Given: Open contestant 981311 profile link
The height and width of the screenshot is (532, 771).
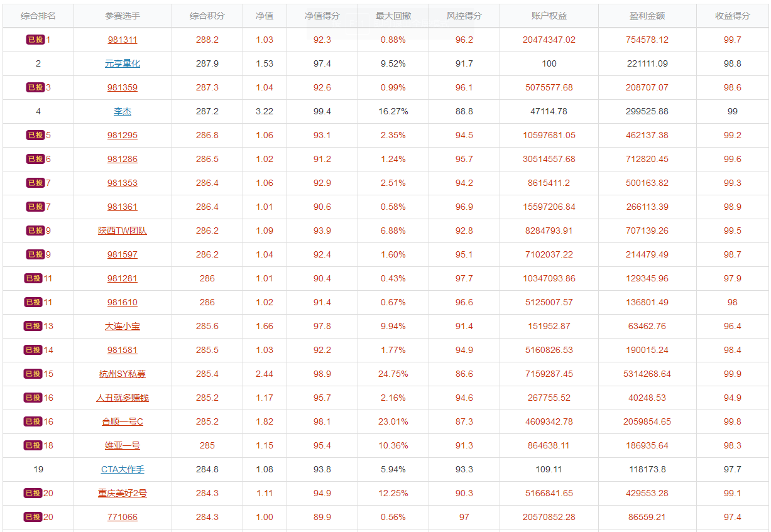Looking at the screenshot, I should pyautogui.click(x=123, y=40).
